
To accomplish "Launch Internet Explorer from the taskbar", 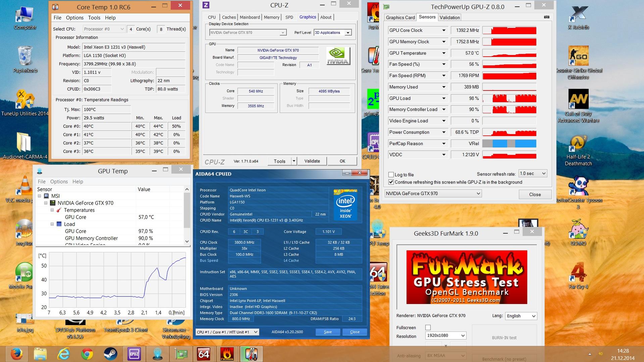I will click(x=64, y=354).
